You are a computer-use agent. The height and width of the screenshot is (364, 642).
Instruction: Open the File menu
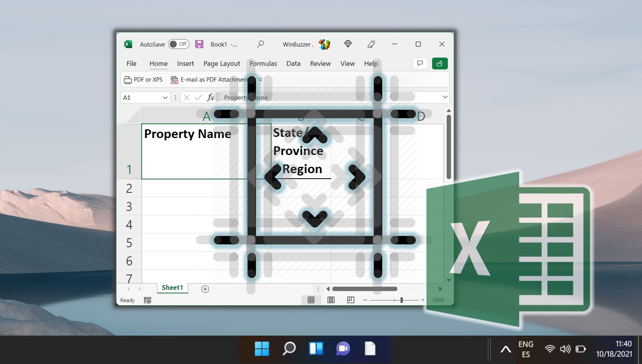131,63
